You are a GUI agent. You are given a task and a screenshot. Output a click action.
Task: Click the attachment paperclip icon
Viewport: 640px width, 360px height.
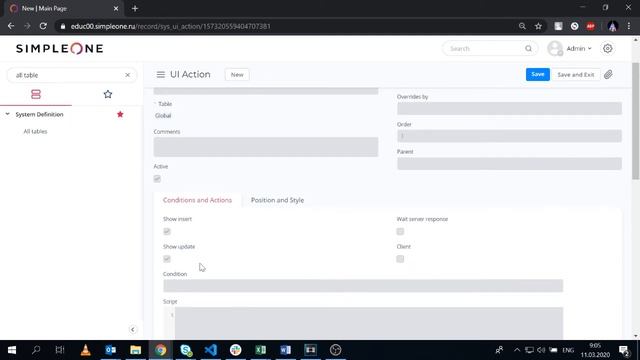pos(608,75)
